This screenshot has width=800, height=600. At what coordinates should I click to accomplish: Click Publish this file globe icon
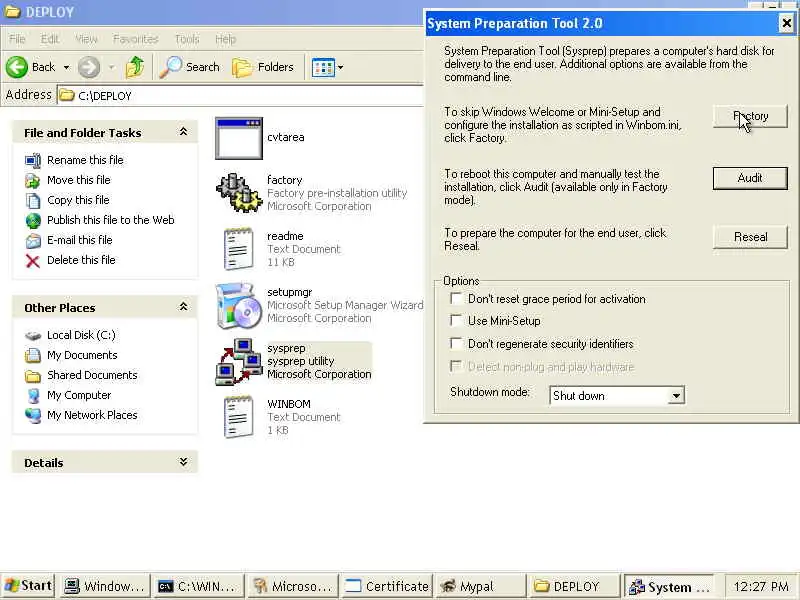click(x=33, y=220)
